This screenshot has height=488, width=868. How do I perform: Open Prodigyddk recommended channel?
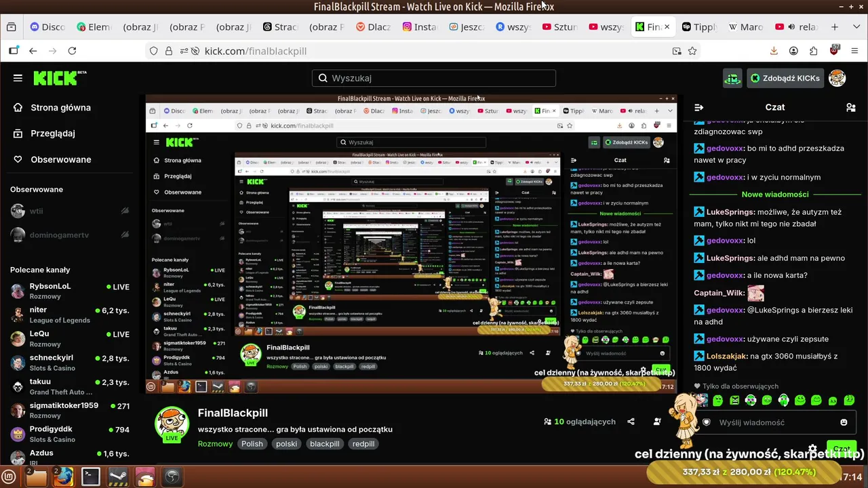click(69, 434)
